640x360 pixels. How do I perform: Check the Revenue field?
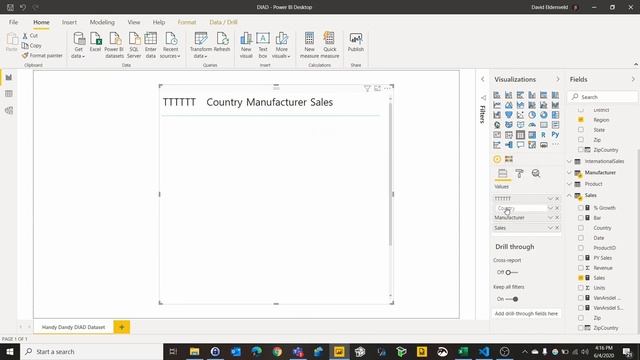(581, 268)
